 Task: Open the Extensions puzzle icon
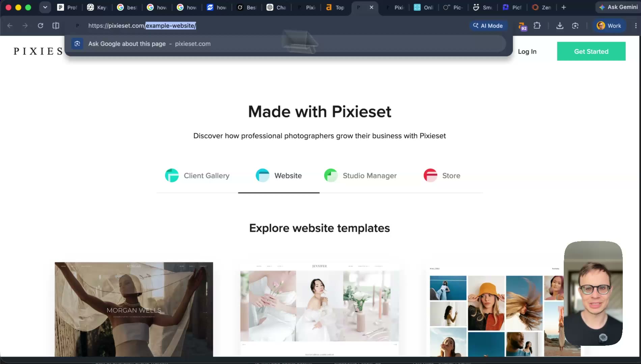tap(537, 26)
